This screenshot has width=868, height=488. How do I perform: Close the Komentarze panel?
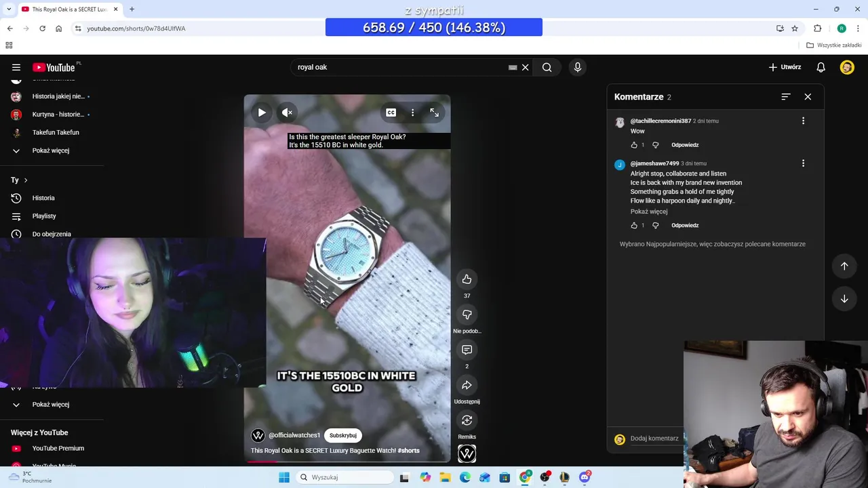808,97
